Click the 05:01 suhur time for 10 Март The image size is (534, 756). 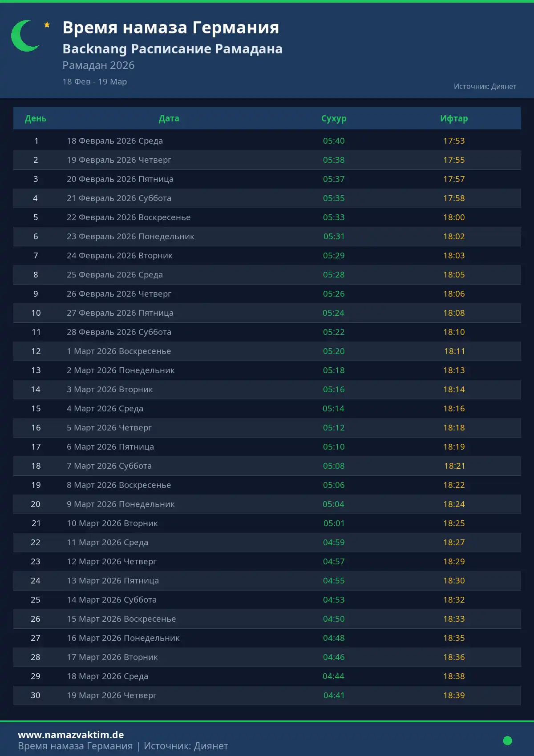click(334, 523)
